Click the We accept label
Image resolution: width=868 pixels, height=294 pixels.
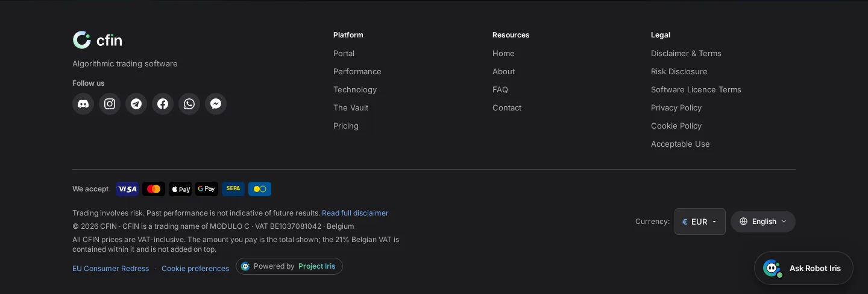(90, 189)
